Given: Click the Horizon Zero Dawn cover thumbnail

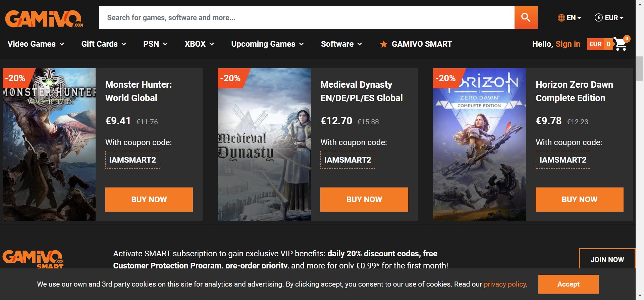Looking at the screenshot, I should pos(479,144).
